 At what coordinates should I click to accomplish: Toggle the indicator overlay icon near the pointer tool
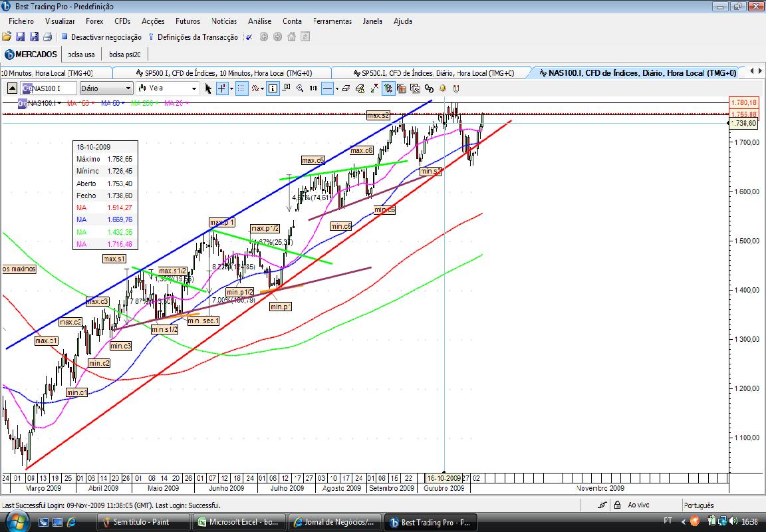click(255, 88)
